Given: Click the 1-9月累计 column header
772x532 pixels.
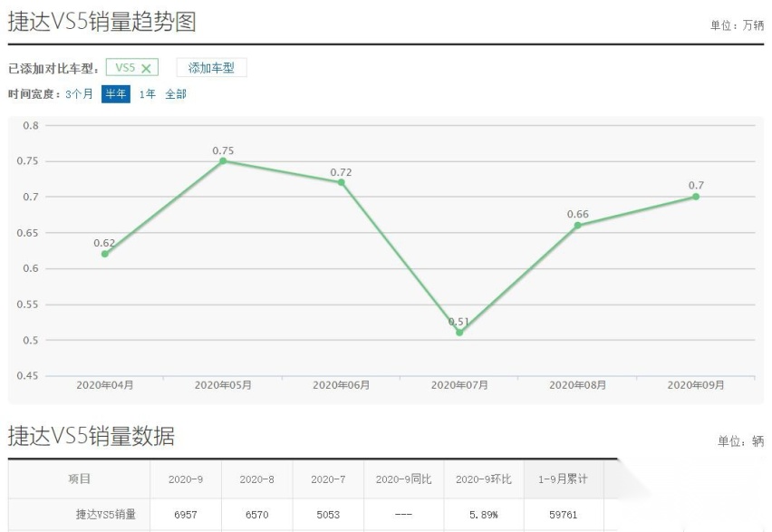Looking at the screenshot, I should (564, 479).
